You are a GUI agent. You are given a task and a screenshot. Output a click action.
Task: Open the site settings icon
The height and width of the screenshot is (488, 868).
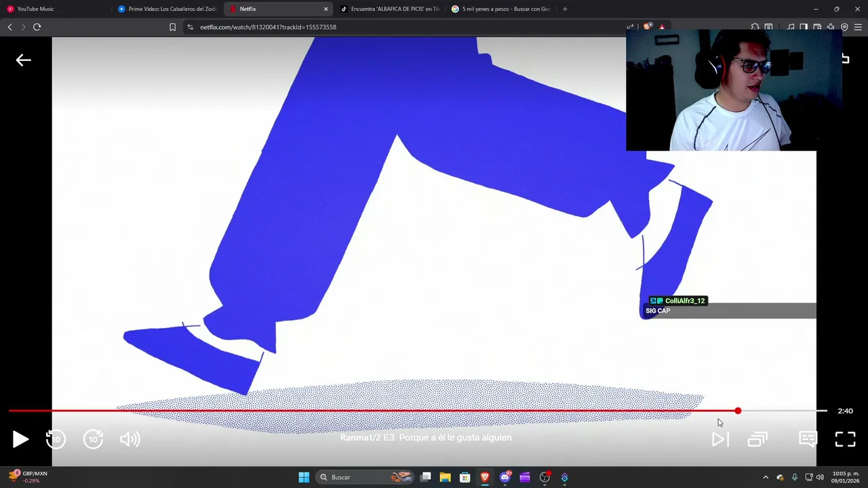point(190,27)
